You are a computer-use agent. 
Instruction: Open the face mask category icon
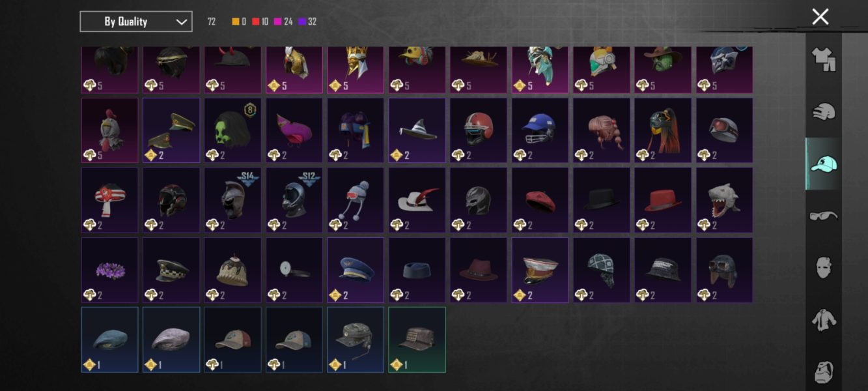click(x=823, y=268)
